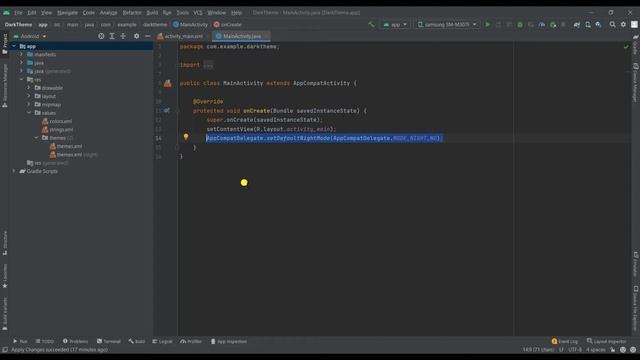640x360 pixels.
Task: Open the Profiler tool window
Action: click(x=191, y=341)
